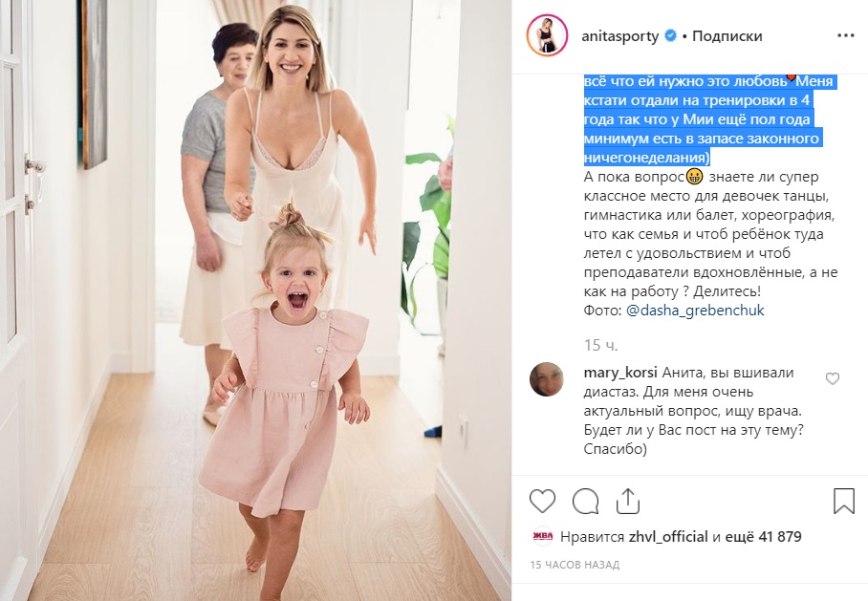Open the mary_korsi username link

pos(620,373)
